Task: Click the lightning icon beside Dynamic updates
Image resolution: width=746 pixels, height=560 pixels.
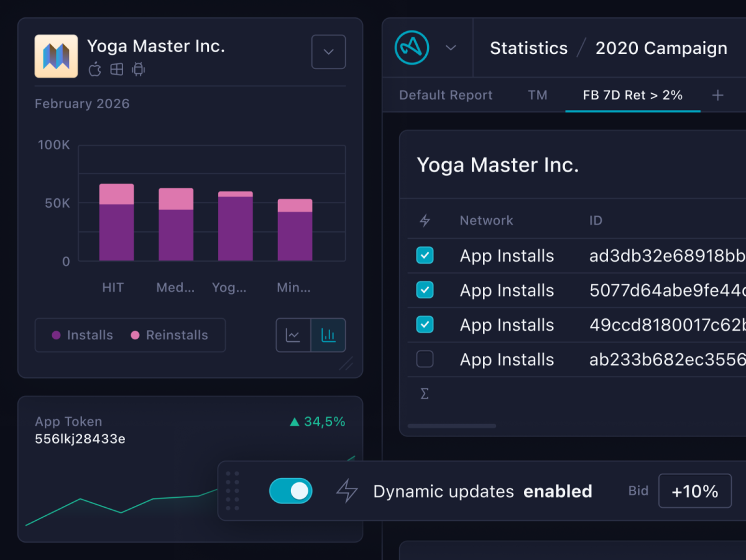Action: click(347, 491)
